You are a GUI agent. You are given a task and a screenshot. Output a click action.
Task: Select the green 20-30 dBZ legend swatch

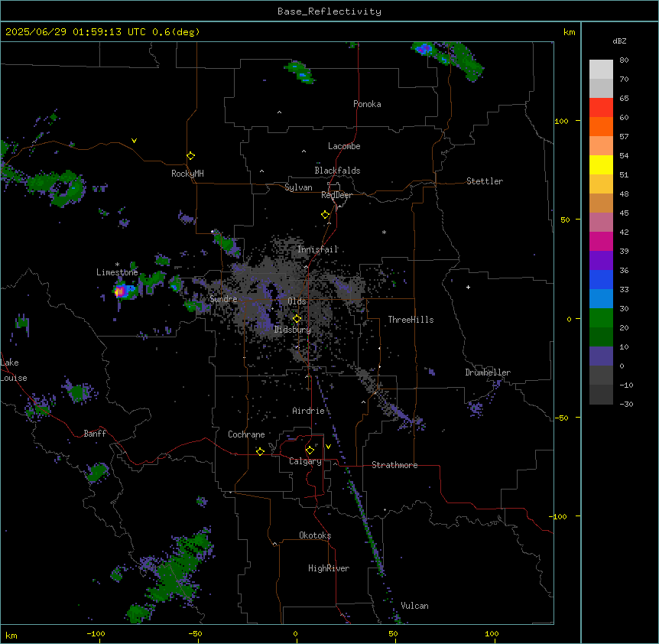601,318
